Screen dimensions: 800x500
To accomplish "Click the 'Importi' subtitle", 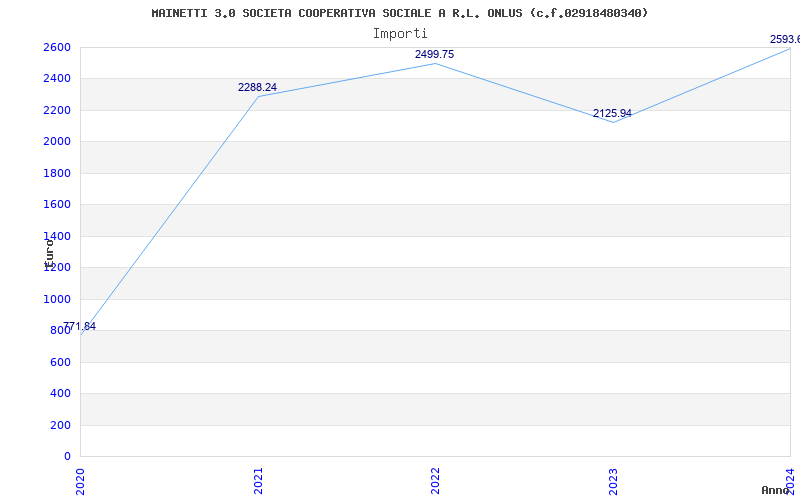I will click(x=400, y=34).
